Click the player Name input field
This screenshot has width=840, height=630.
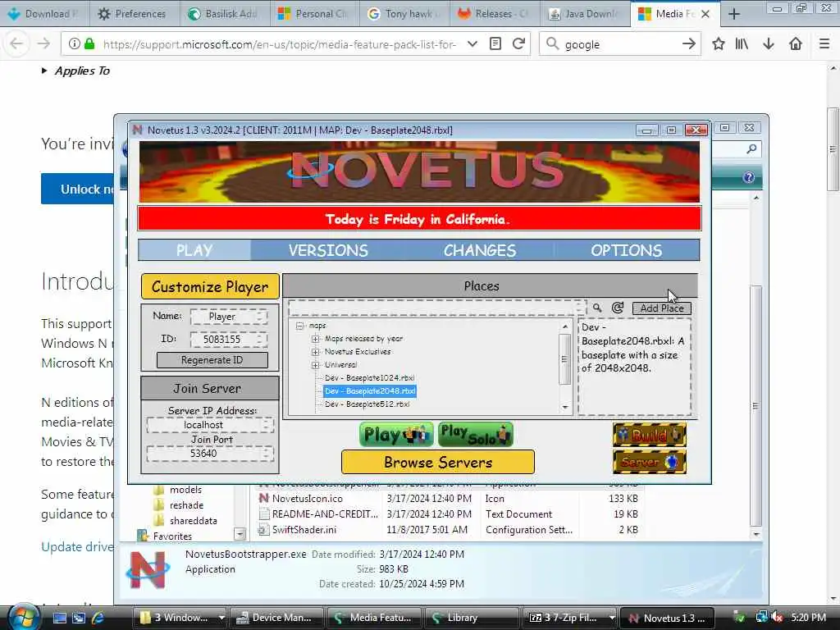[229, 317]
